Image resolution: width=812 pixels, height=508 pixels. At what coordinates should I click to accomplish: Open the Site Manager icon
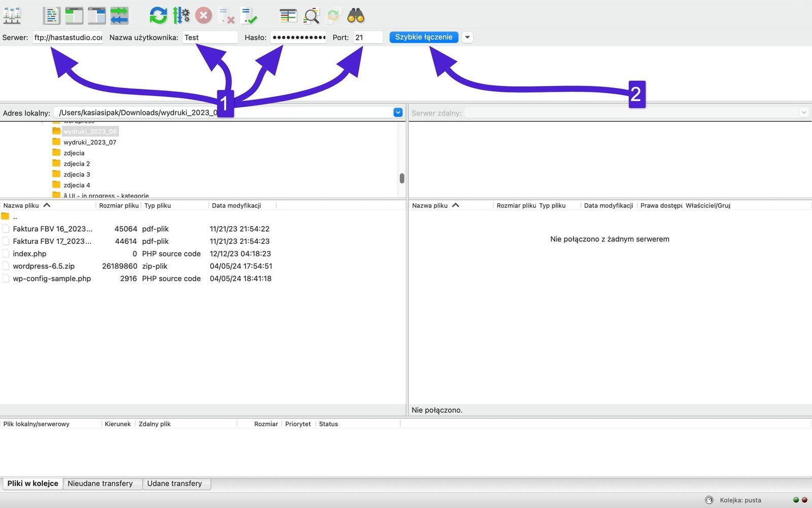pos(12,16)
